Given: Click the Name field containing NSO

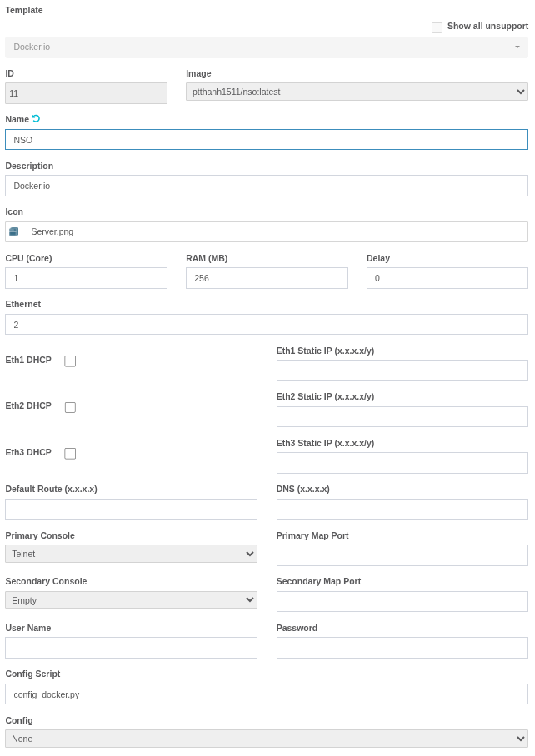Looking at the screenshot, I should (x=267, y=140).
